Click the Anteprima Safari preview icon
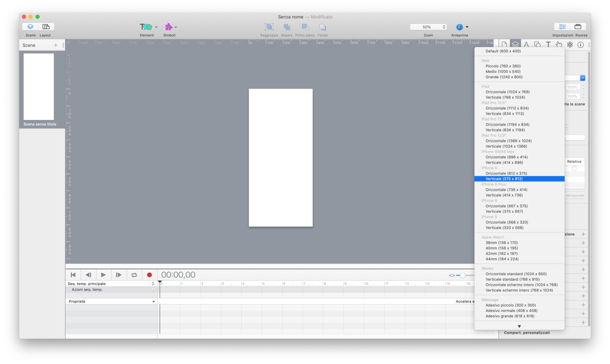610x364 pixels. 459,27
